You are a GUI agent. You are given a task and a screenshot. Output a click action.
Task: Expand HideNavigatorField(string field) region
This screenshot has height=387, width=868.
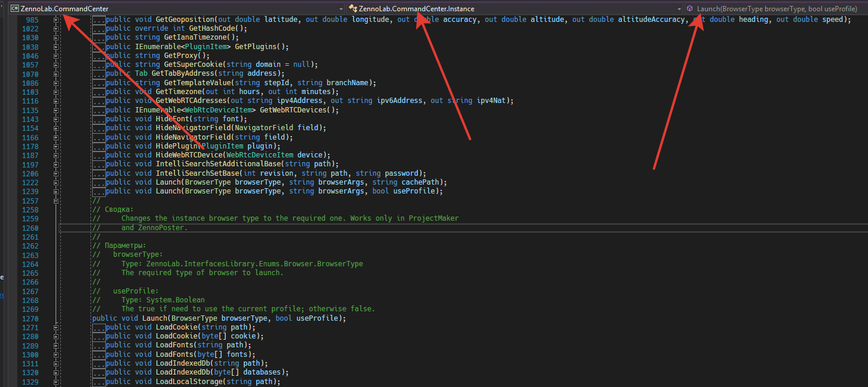56,137
